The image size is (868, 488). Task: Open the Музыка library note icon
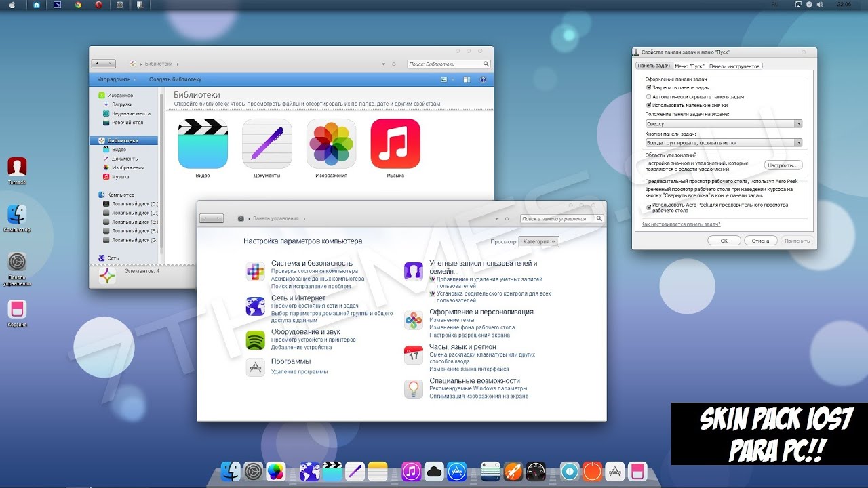pyautogui.click(x=395, y=143)
